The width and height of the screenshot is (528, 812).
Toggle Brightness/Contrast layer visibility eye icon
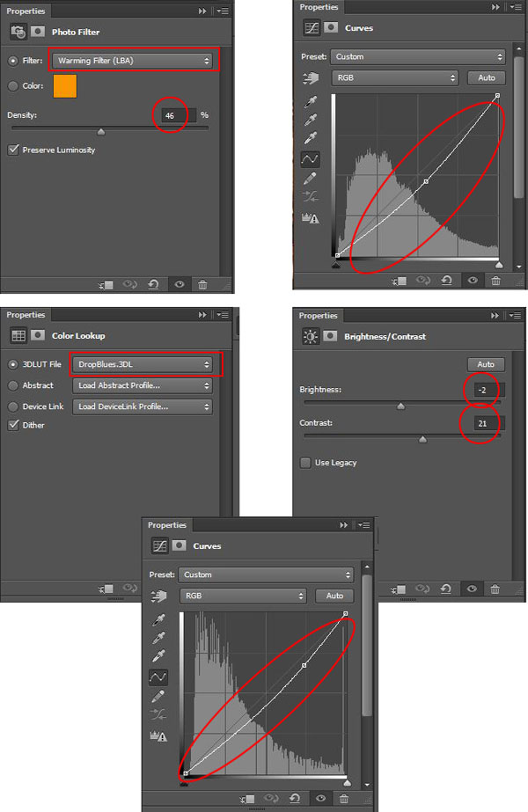click(472, 589)
